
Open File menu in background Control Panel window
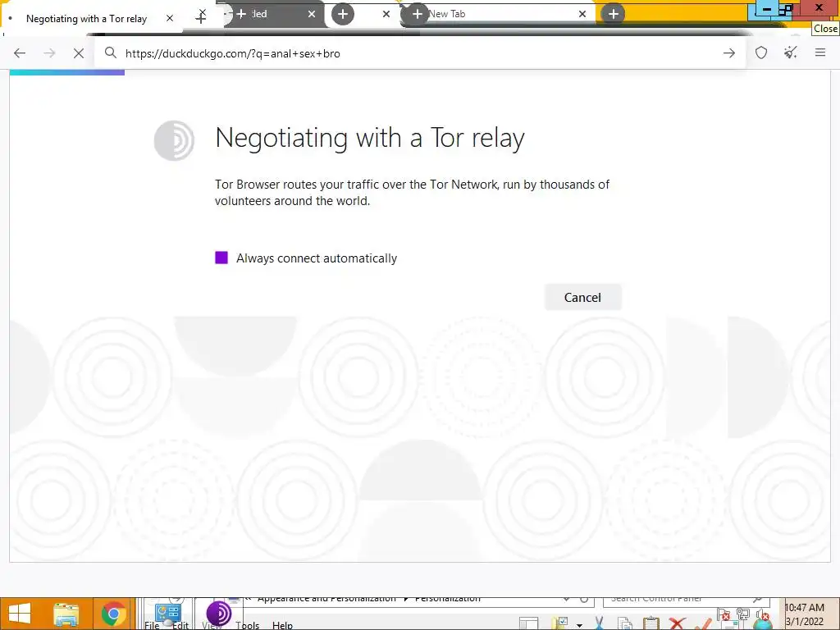click(x=152, y=625)
